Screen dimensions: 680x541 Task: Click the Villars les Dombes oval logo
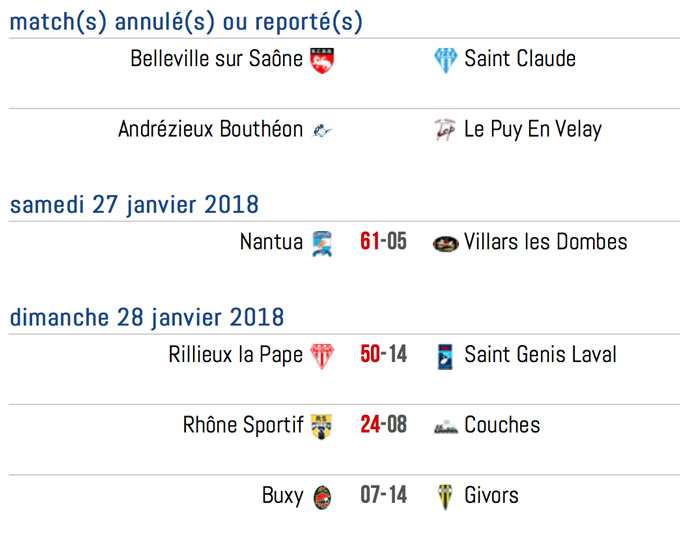pyautogui.click(x=445, y=244)
